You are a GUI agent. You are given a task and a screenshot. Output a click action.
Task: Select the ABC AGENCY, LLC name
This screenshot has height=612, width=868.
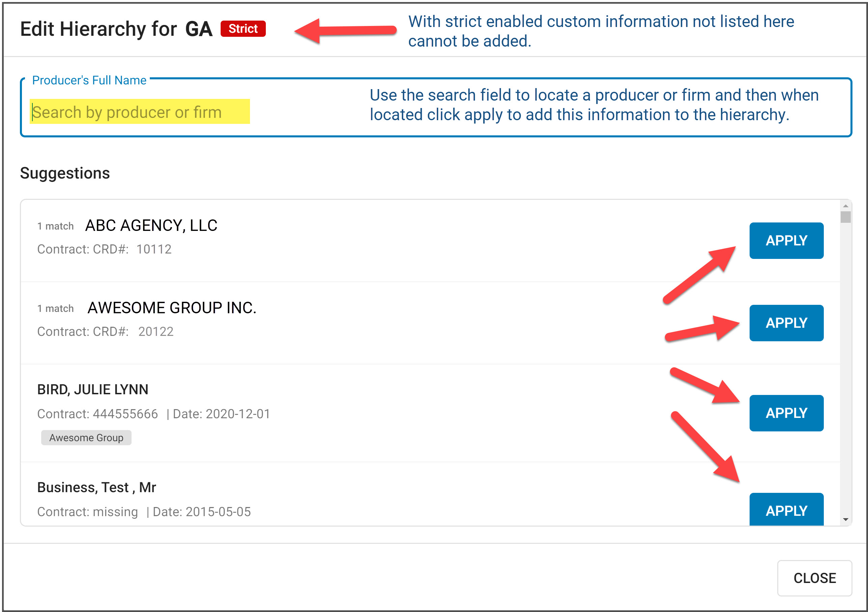tap(151, 225)
